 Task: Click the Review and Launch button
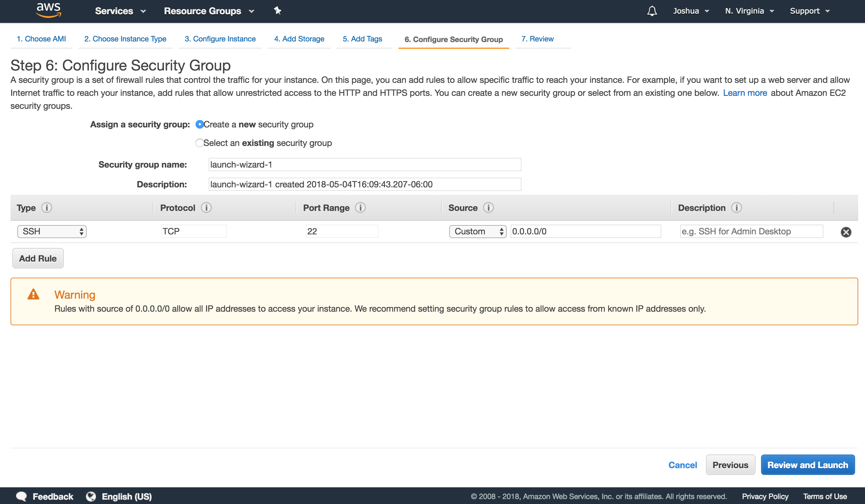pos(808,464)
